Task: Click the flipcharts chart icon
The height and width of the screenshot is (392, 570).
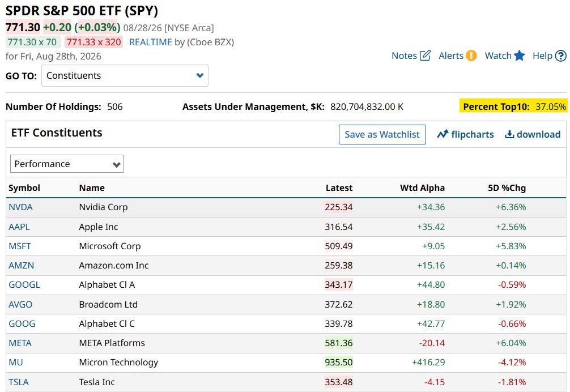Action: [443, 134]
